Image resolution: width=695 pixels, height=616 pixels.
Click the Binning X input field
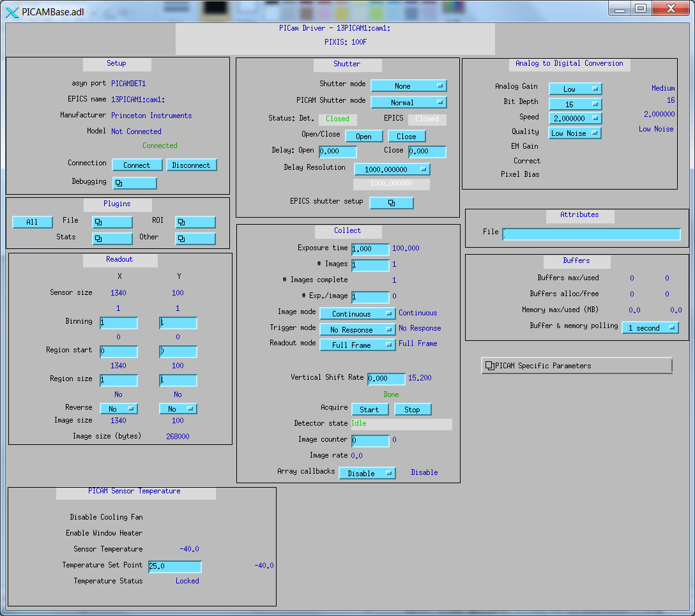119,323
